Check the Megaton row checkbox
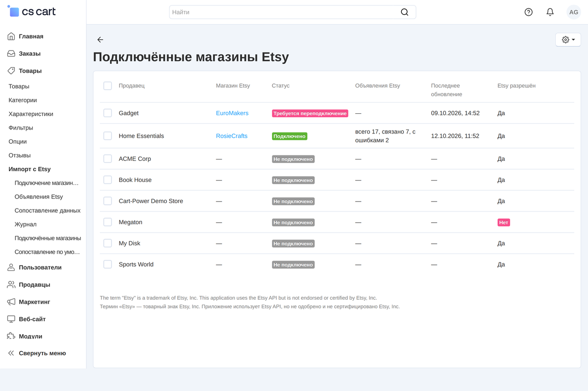588x391 pixels. (108, 222)
